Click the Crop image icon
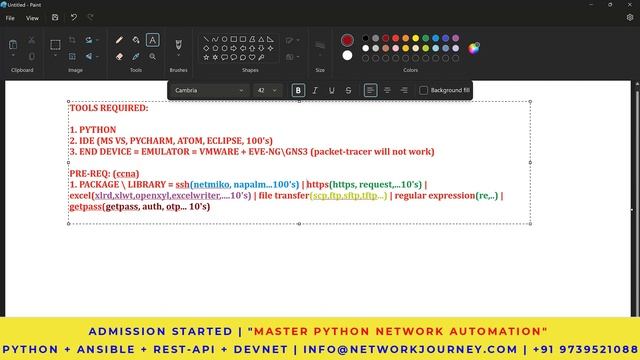The image size is (640, 360). (x=72, y=40)
